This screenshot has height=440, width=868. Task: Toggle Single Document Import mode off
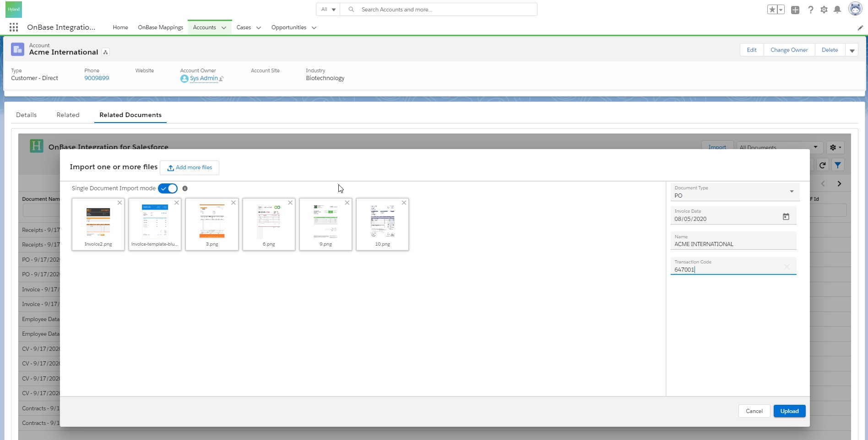(168, 188)
